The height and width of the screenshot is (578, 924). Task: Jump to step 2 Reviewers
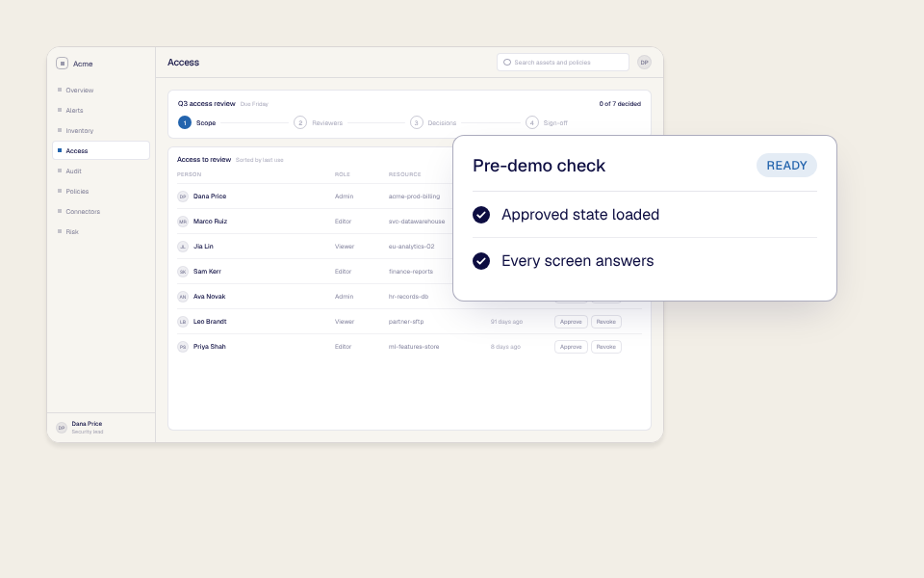click(319, 122)
